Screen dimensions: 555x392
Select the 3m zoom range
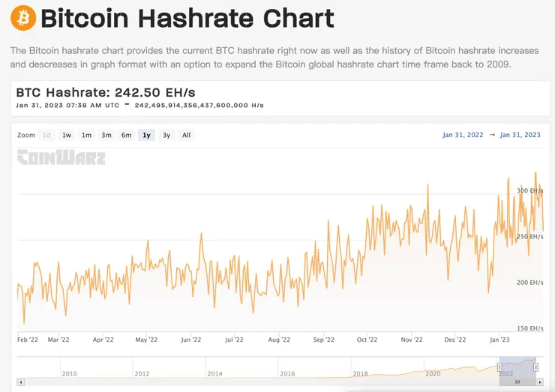click(x=106, y=136)
